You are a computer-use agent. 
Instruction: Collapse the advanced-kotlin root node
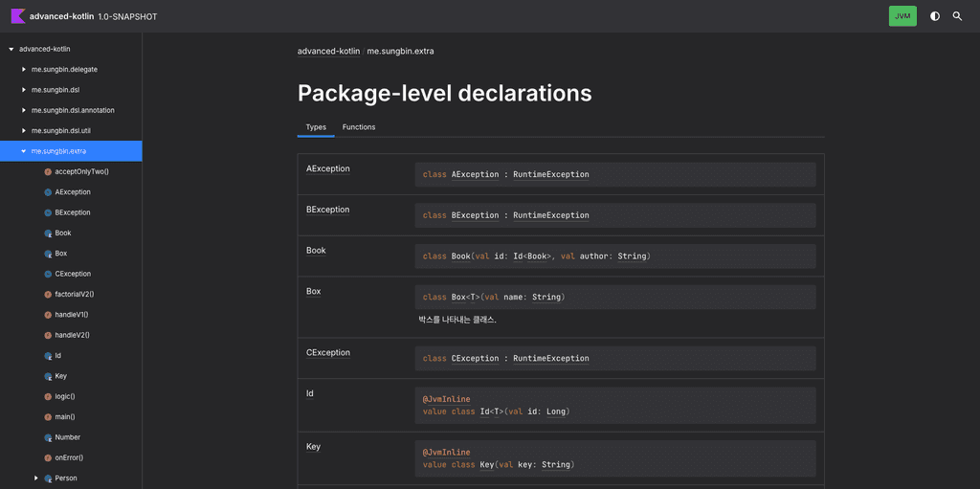pos(11,49)
